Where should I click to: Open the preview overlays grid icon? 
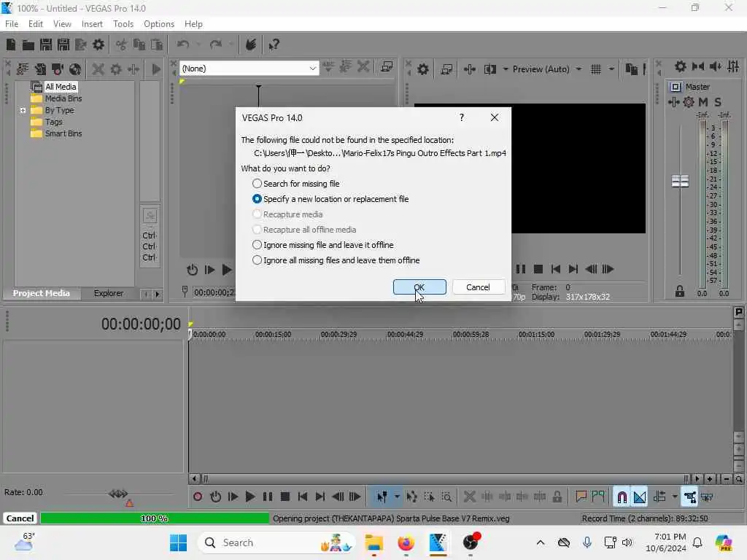tap(595, 69)
